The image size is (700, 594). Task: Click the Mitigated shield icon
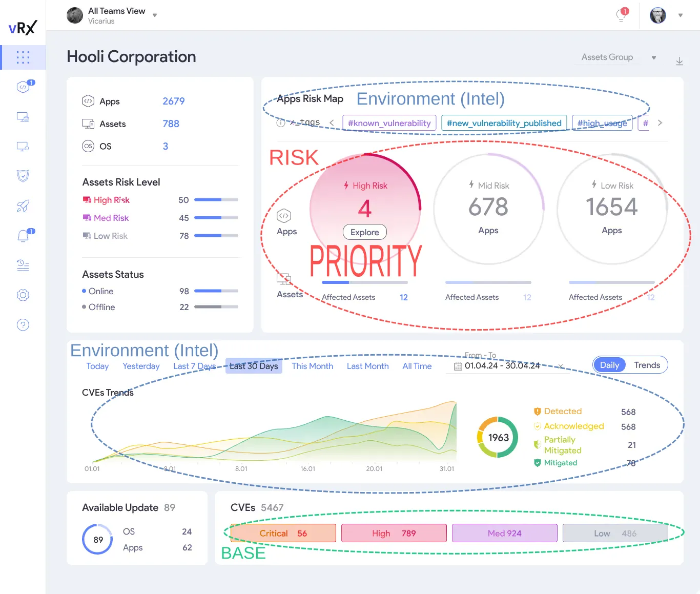tap(538, 463)
